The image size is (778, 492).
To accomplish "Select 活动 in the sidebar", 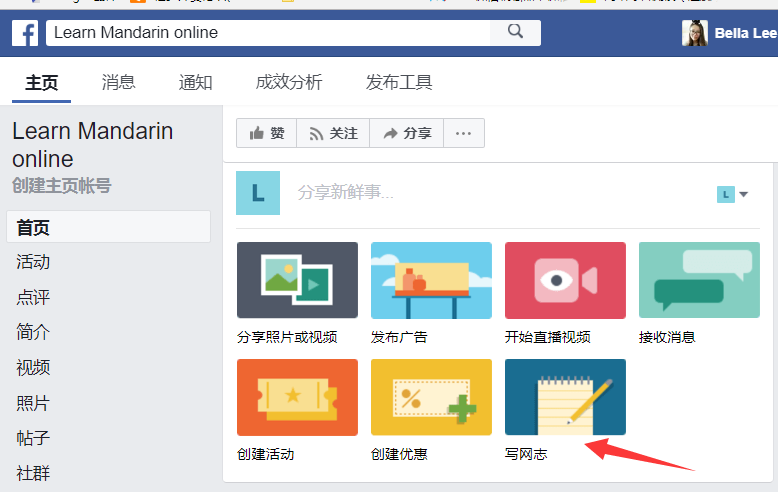I will point(33,262).
